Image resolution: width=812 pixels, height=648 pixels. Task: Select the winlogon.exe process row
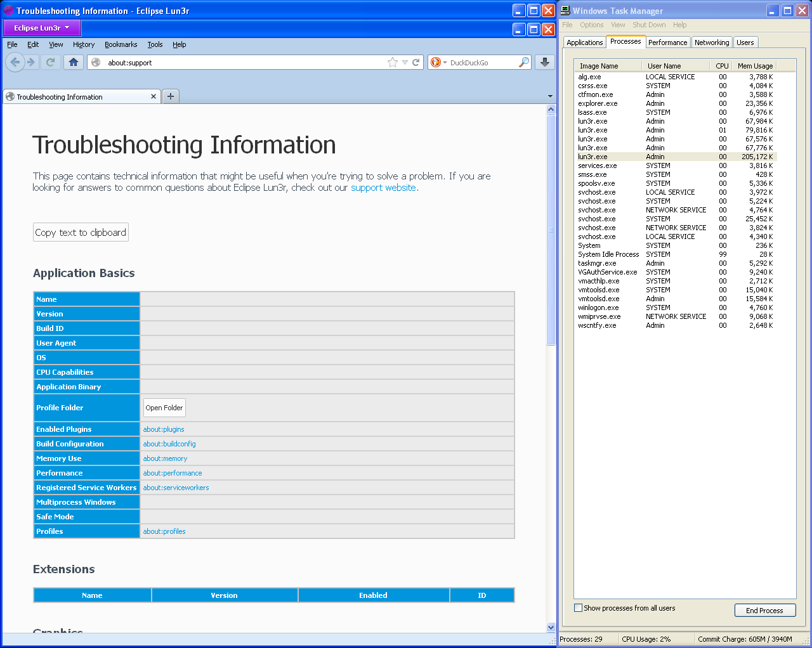[676, 308]
